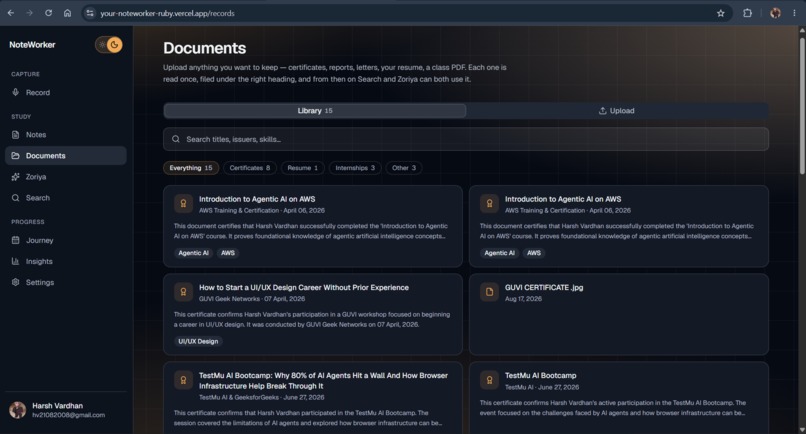Open the browser extensions puzzle icon
Screen dimensions: 806x434
[747, 13]
